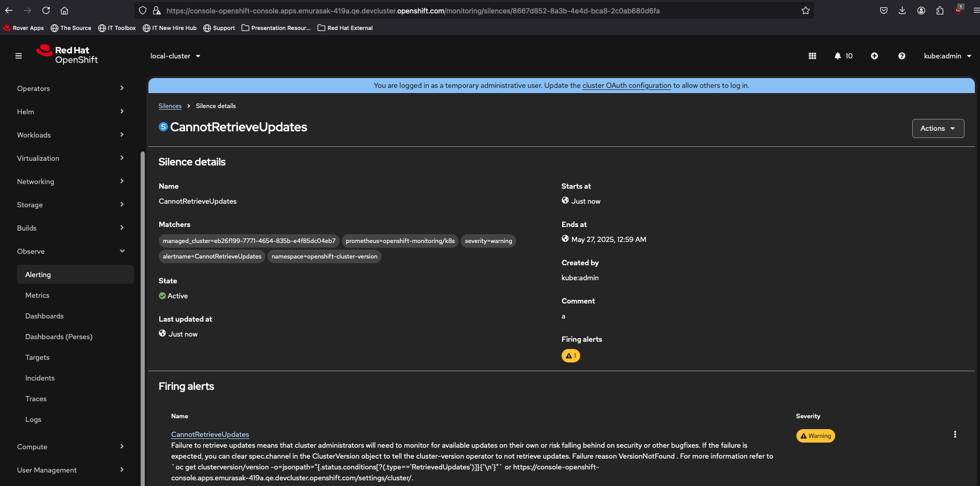Open the kube:admin user menu
This screenshot has width=980, height=486.
coord(947,56)
